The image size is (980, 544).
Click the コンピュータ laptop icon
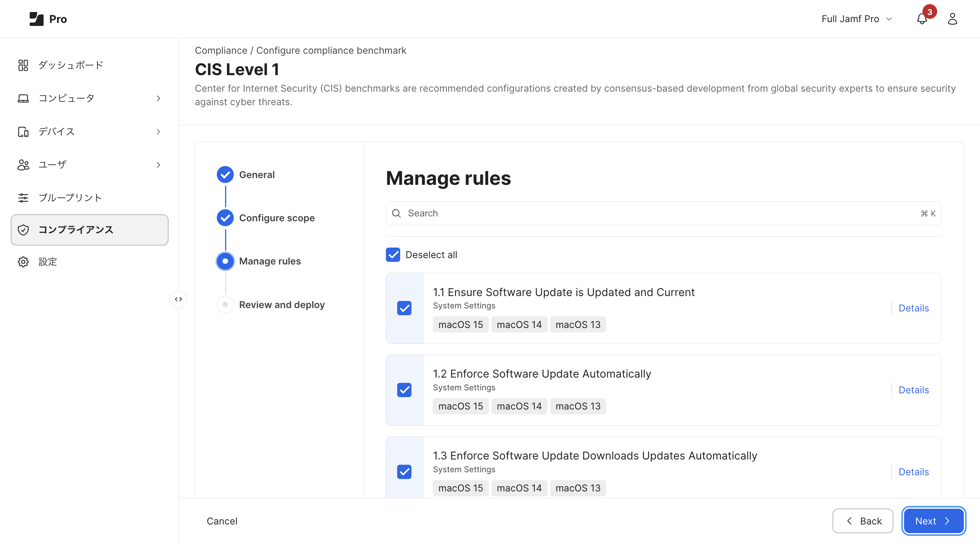point(23,98)
